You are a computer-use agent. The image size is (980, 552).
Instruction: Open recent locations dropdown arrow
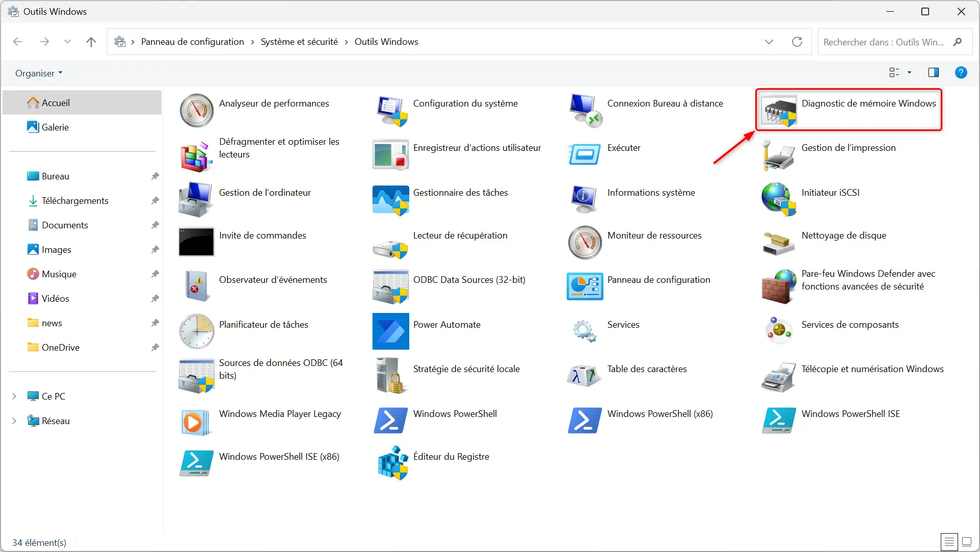(x=67, y=42)
